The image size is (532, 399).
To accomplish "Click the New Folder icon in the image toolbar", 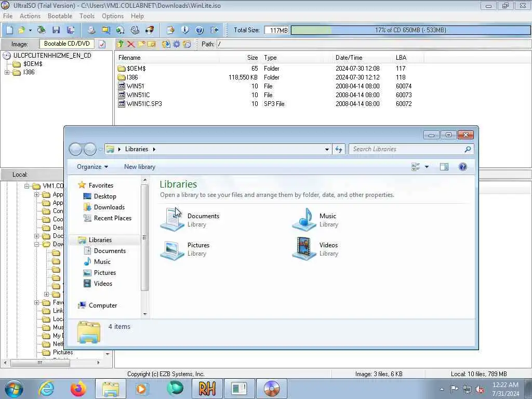I will 141,44.
